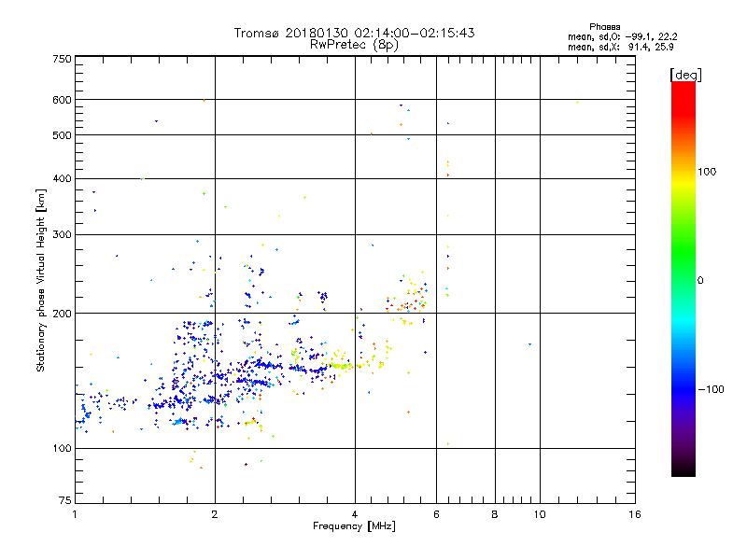Screen dimensions: 747x560
Task: Click the x-axis label '16'
Action: click(x=635, y=514)
